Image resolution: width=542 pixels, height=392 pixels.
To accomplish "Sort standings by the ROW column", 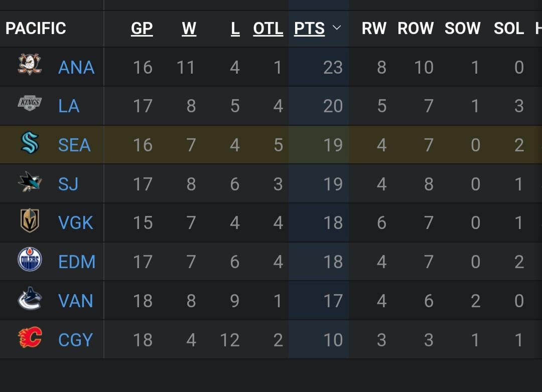I will click(x=416, y=29).
